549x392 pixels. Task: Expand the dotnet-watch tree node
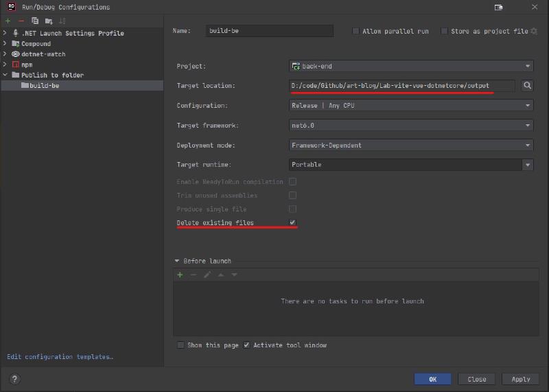pos(5,54)
